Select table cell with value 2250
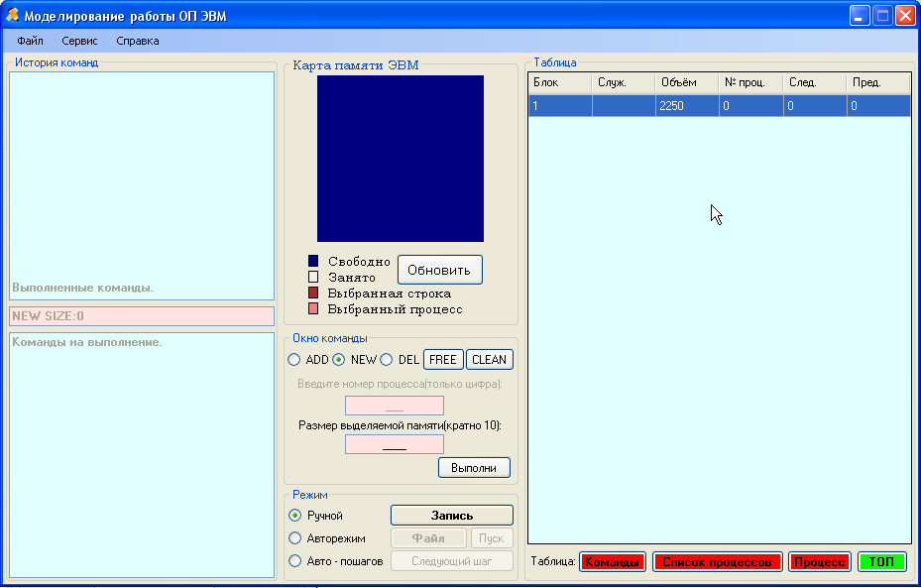Screen dimensions: 921x588 tap(687, 106)
